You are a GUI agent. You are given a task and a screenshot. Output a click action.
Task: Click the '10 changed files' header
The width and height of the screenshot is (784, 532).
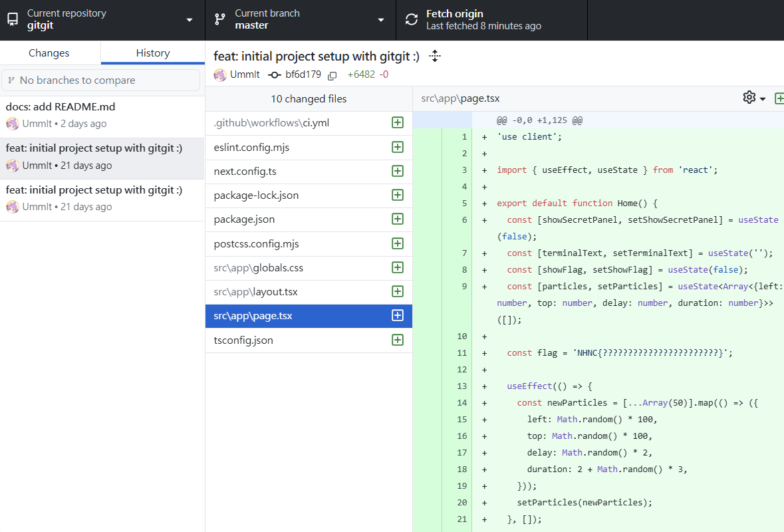click(309, 99)
